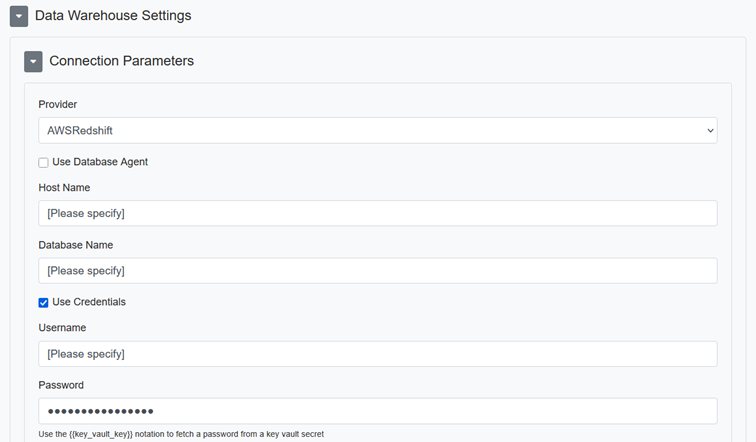Viewport: 756px width, 442px height.
Task: Collapse the Data Warehouse Settings section arrow
Action: [19, 16]
